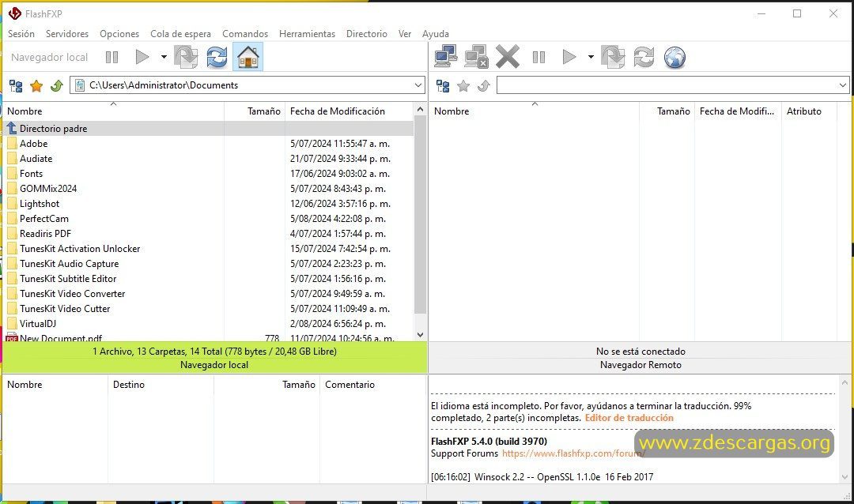
Task: Click queue panel Comentario column header
Action: pos(372,384)
